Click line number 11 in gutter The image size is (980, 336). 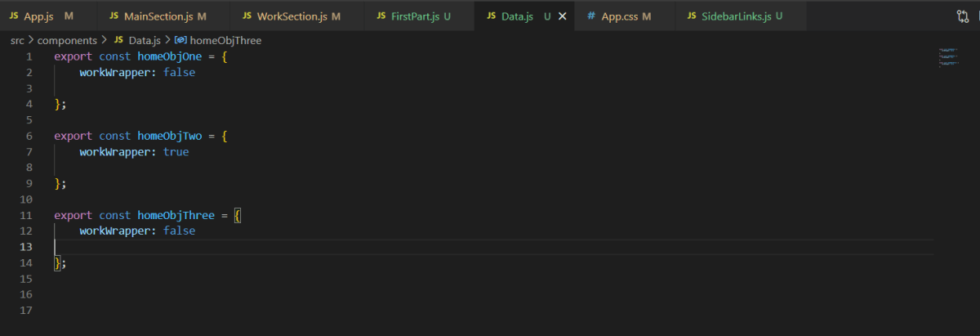tap(27, 215)
